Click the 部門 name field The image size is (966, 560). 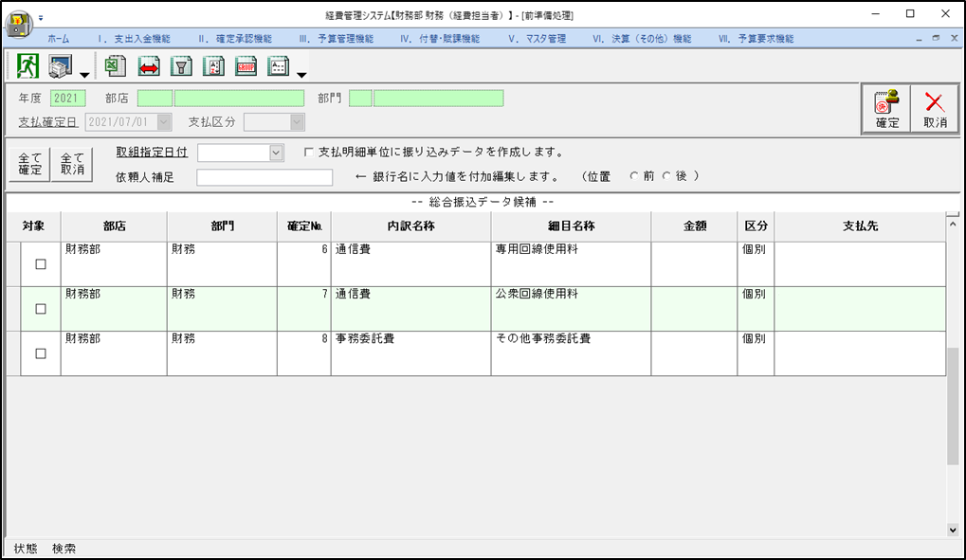[x=438, y=99]
